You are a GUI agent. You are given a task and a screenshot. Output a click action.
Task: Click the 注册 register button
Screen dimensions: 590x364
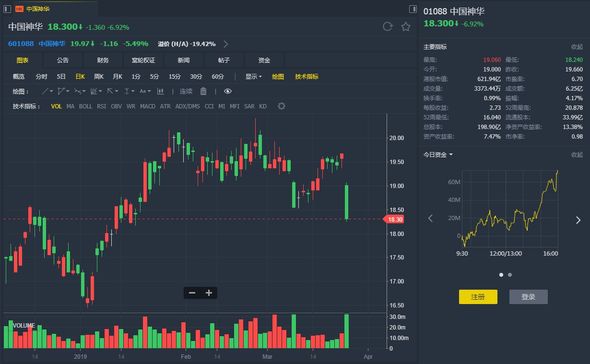tap(478, 297)
